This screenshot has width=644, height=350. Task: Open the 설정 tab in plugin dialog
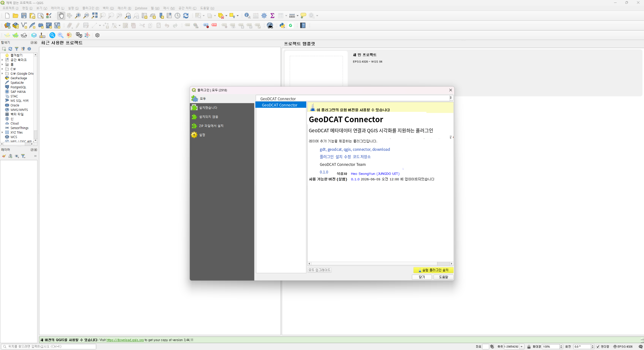click(x=222, y=135)
